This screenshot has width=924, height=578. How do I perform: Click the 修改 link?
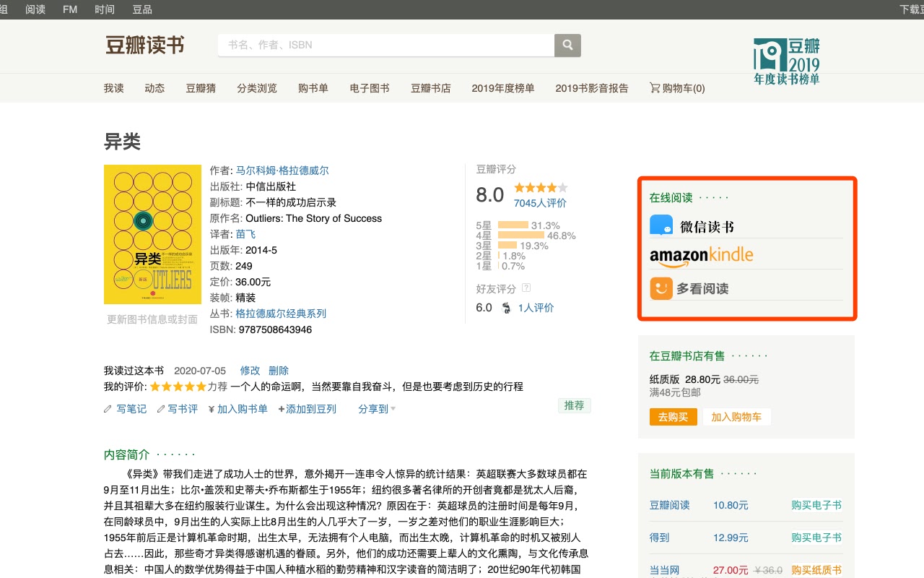pyautogui.click(x=250, y=371)
